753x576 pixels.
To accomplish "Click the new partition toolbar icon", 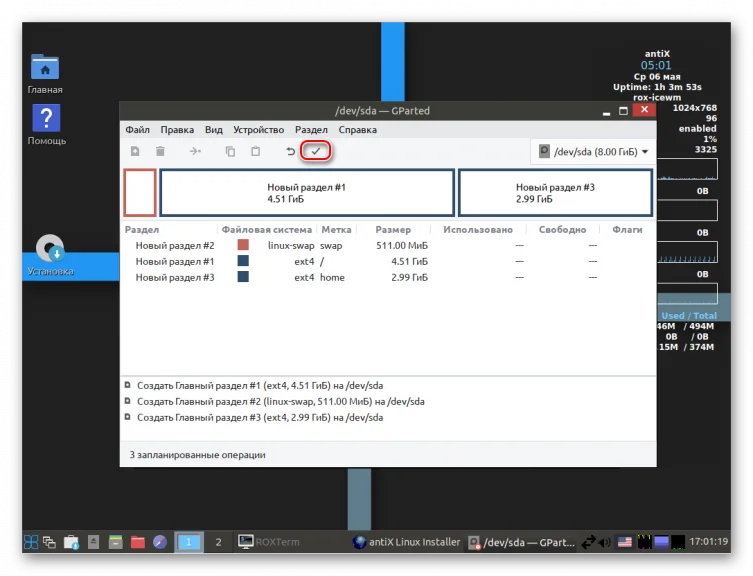I will click(x=135, y=151).
